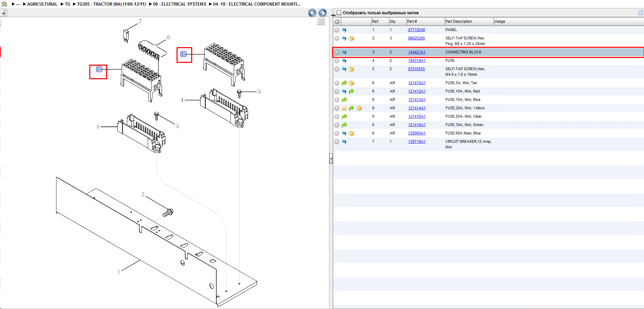Show the navigation panel with the arrow icon
The image size is (644, 309).
(4, 13)
